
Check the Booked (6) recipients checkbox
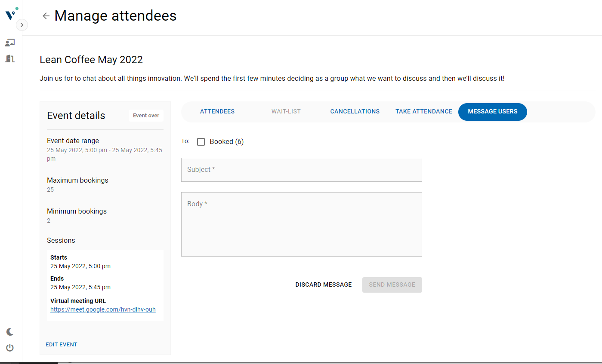[x=201, y=142]
